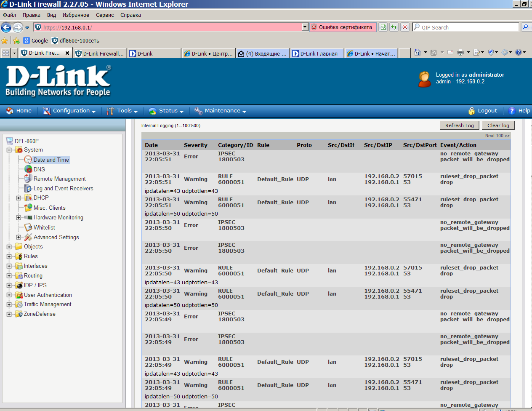Open the Status dropdown menu

tap(166, 111)
